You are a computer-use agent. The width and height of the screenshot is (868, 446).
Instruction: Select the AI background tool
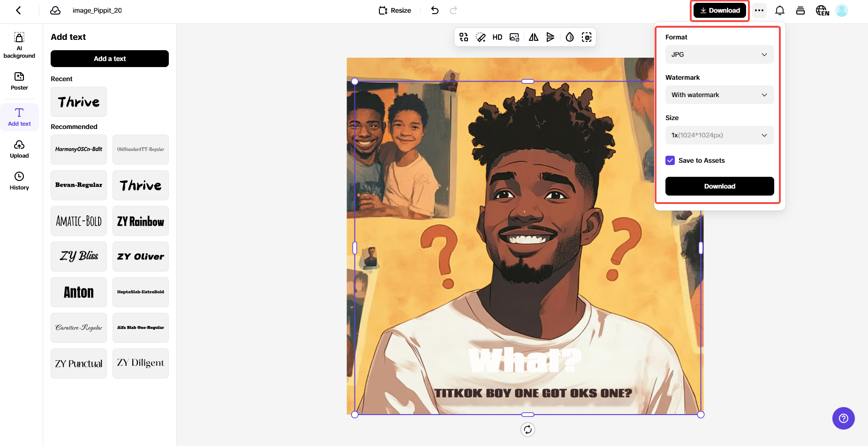(19, 45)
